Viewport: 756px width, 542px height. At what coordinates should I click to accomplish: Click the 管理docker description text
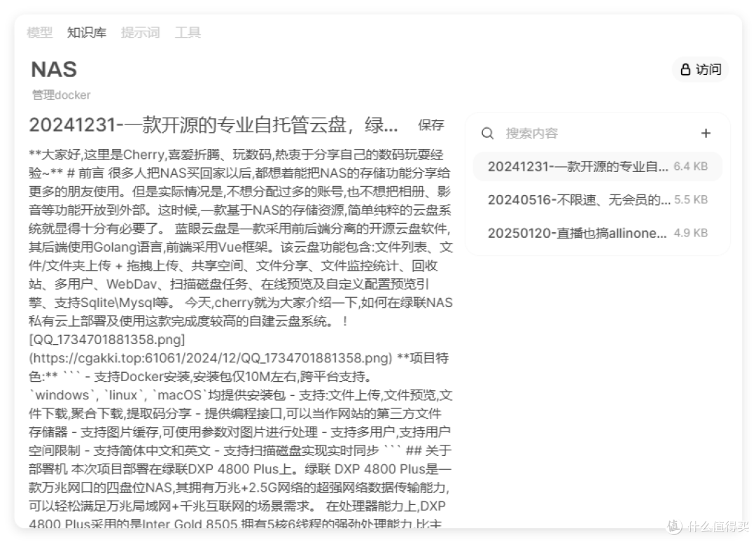[61, 95]
